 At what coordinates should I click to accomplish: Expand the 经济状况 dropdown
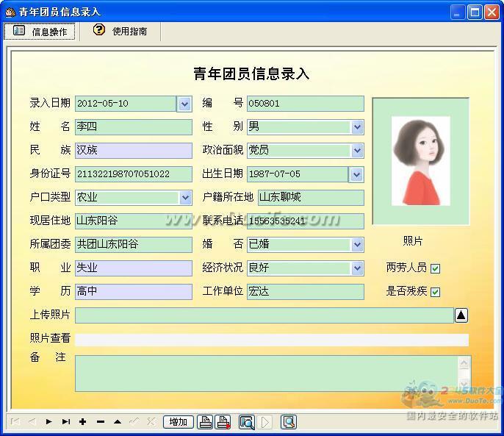click(357, 268)
